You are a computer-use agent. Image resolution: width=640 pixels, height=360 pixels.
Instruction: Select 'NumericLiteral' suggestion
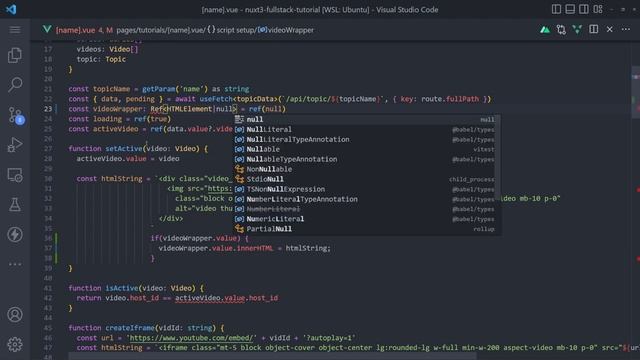click(364, 219)
